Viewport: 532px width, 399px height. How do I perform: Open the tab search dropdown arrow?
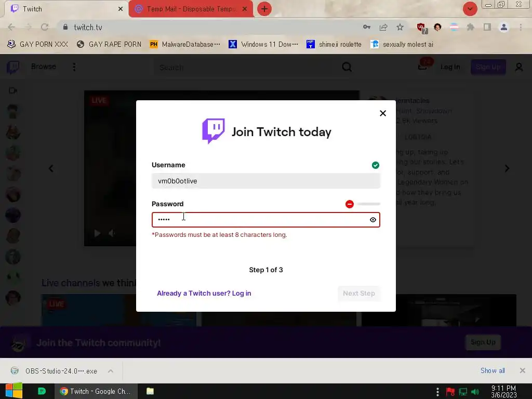click(x=470, y=9)
